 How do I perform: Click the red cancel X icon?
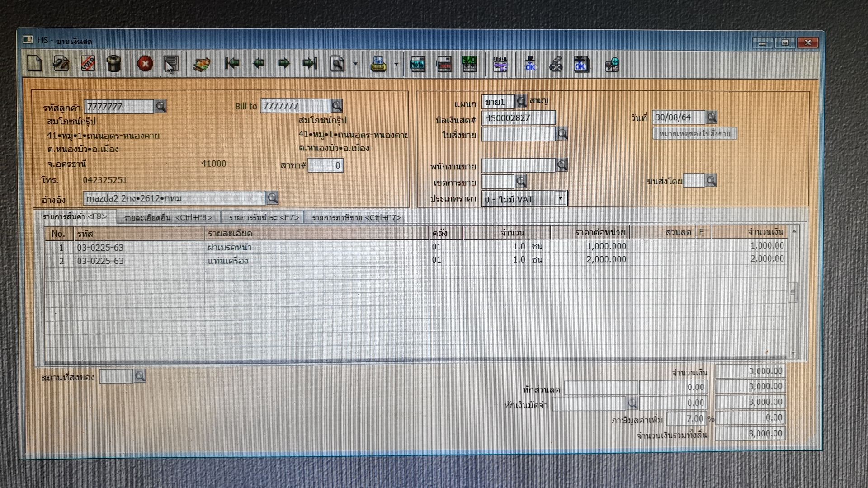click(x=145, y=64)
